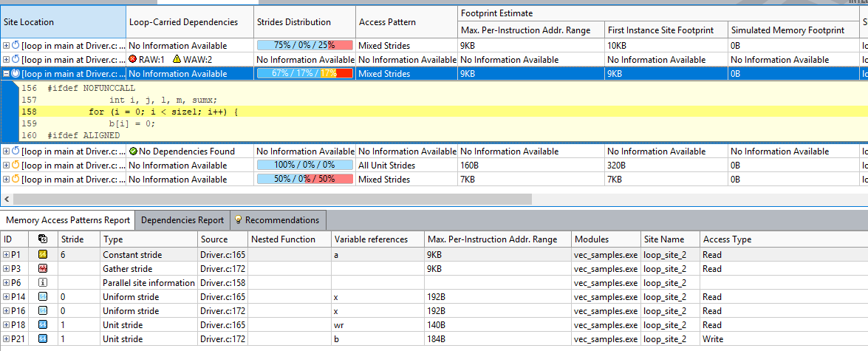
Task: Click the RAW:1 error icon
Action: click(x=133, y=60)
